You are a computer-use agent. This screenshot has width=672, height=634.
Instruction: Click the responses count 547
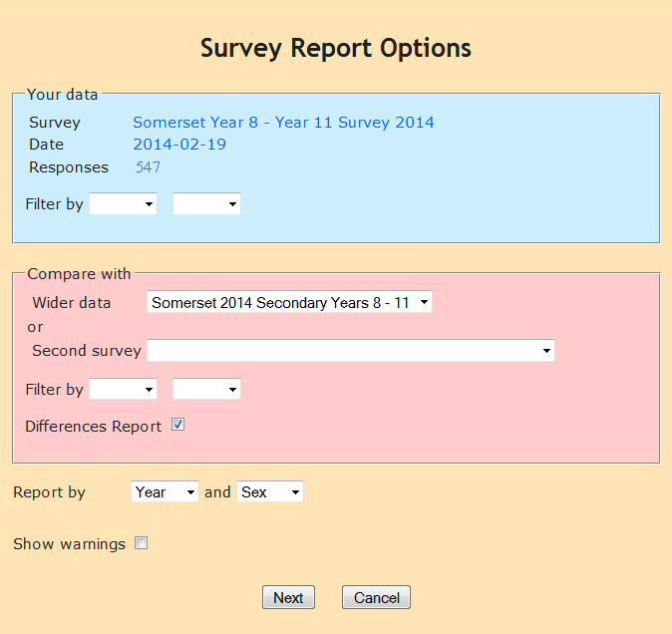[x=148, y=166]
